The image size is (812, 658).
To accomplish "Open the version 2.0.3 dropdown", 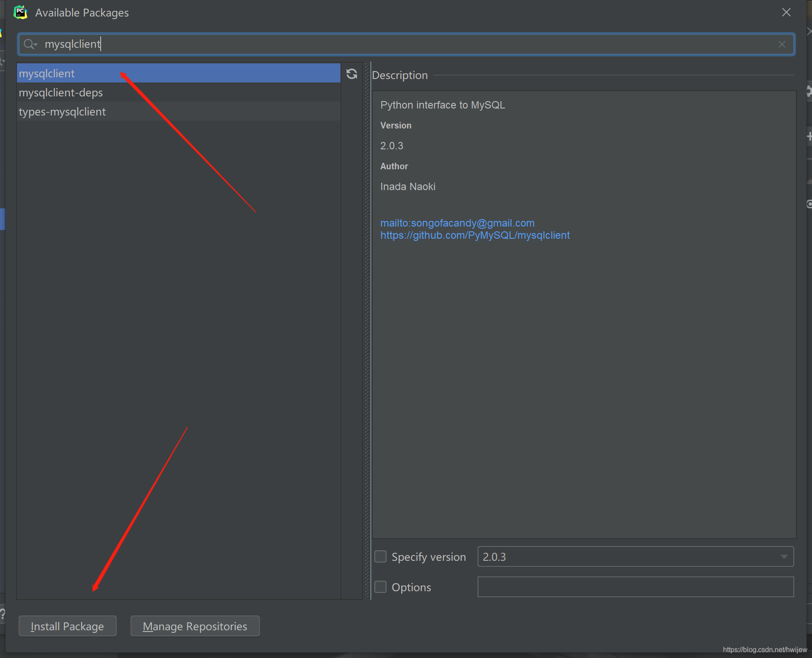I will 635,556.
